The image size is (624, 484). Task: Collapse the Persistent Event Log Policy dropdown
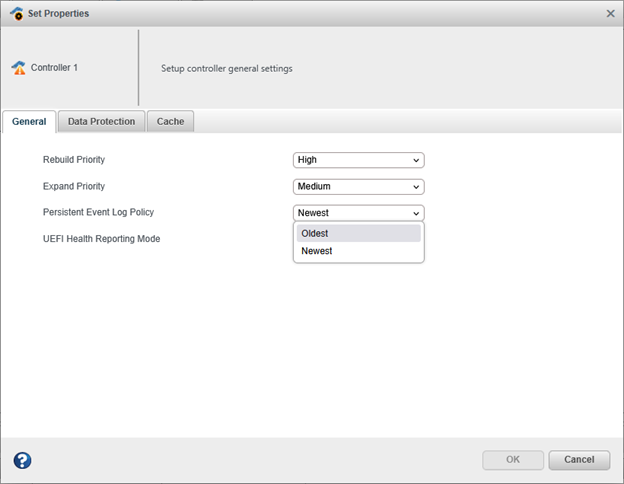tap(359, 213)
